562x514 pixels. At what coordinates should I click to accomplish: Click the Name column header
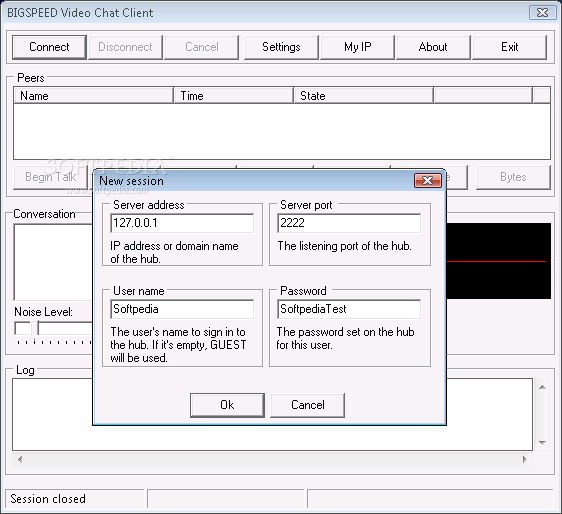tap(93, 96)
